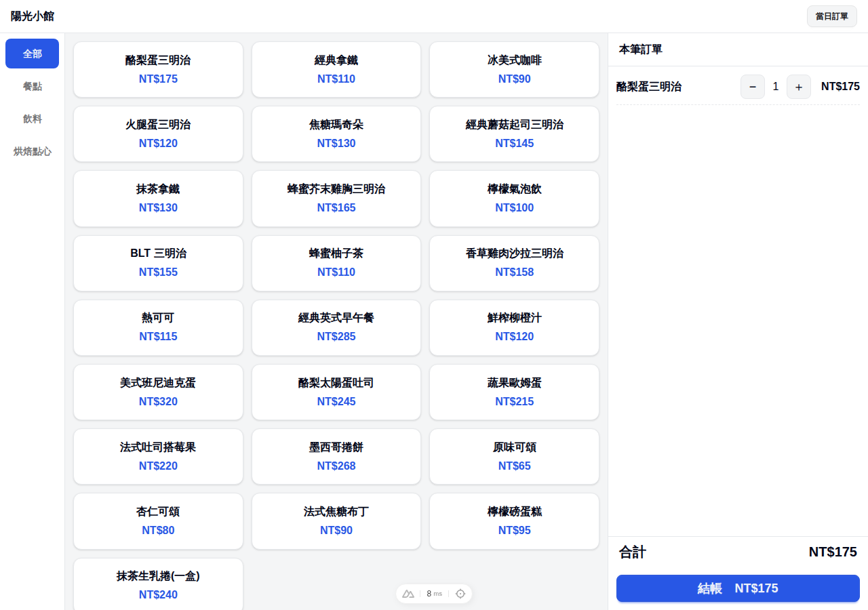Screen dimensions: 868x610
Task: Click the 本筆訂單 heading
Action: pyautogui.click(x=641, y=49)
